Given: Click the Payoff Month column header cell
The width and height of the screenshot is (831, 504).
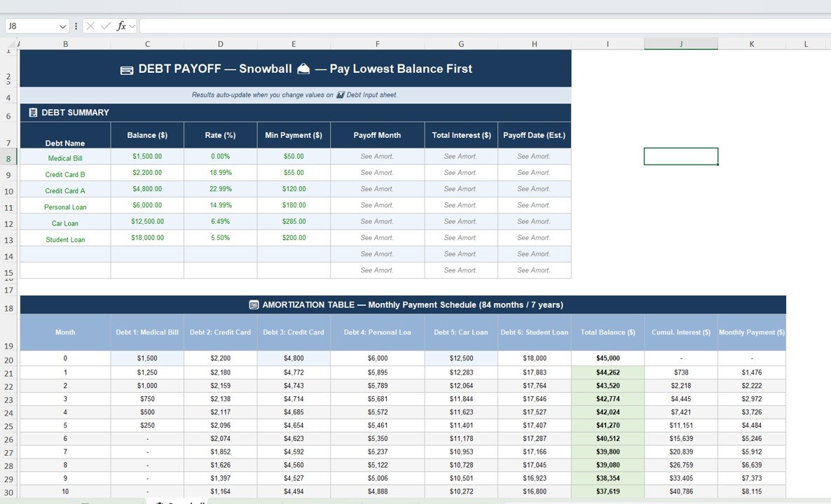Looking at the screenshot, I should click(x=377, y=135).
